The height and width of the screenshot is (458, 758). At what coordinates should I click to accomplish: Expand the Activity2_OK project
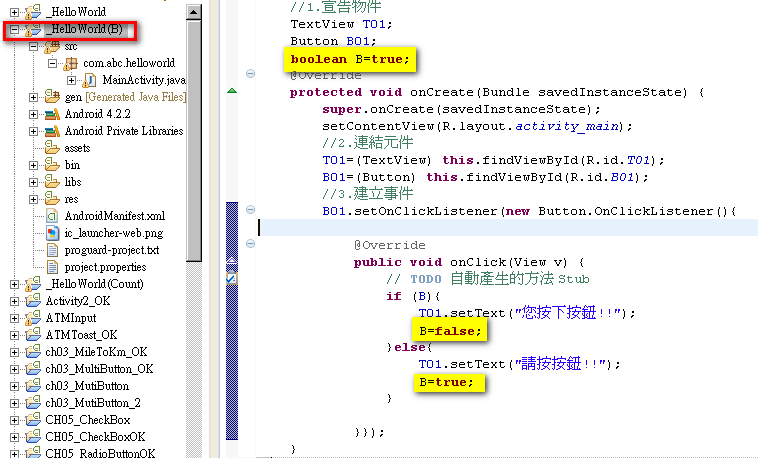coord(15,301)
